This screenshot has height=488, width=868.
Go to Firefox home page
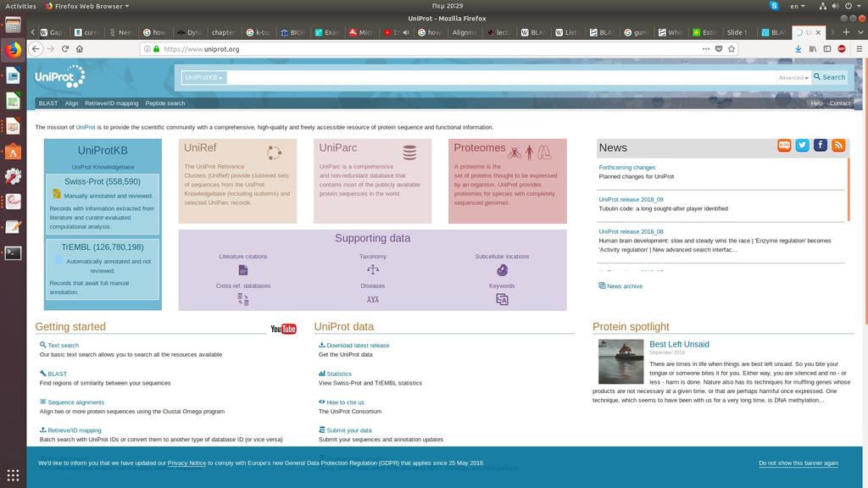pos(80,48)
